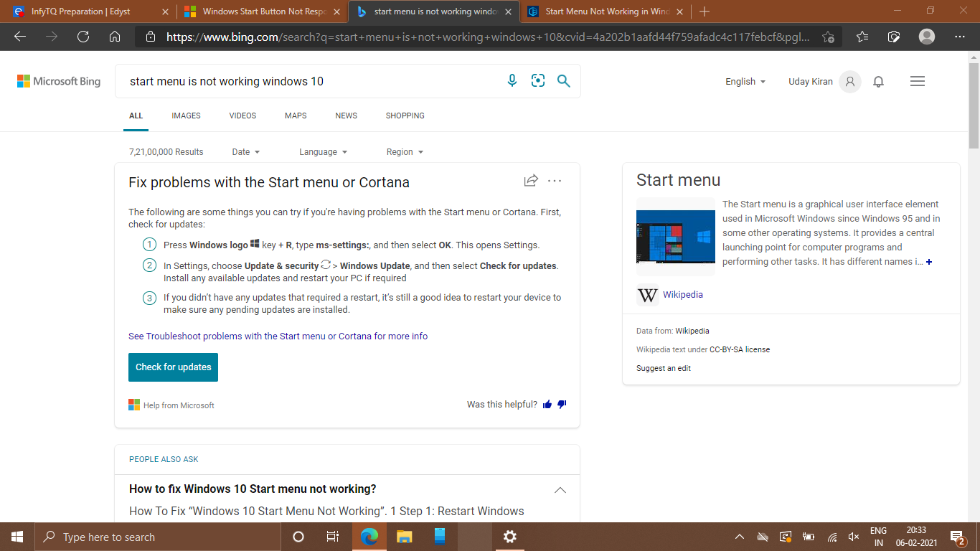
Task: Click the visual search camera icon
Action: pos(538,81)
